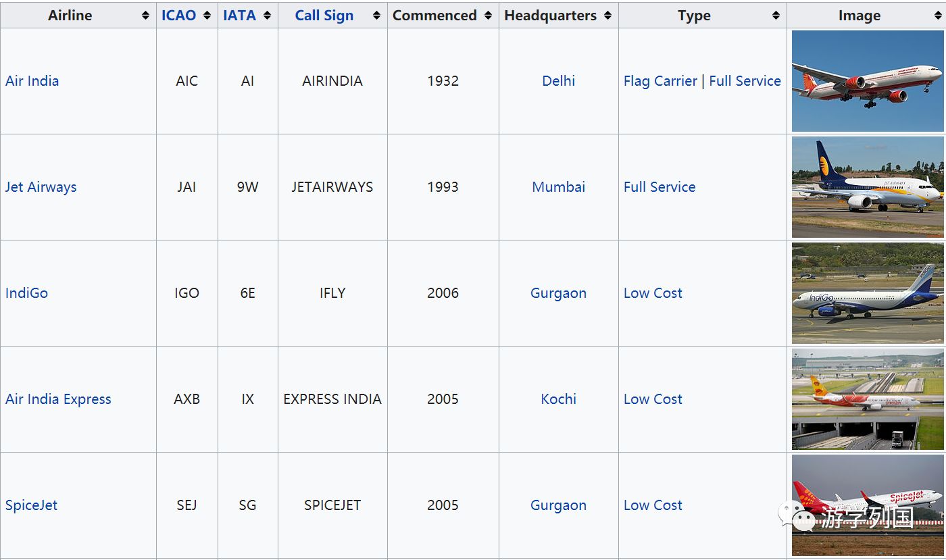
Task: Select the SG IATA code cell
Action: point(247,505)
